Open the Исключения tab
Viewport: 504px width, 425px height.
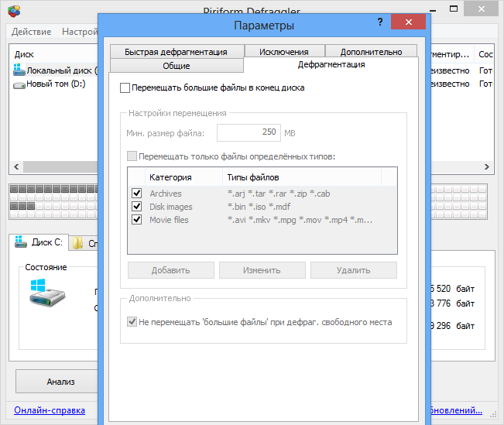(x=284, y=51)
